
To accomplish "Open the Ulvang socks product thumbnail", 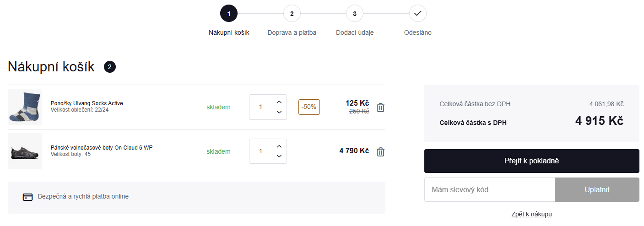I will coord(25,107).
